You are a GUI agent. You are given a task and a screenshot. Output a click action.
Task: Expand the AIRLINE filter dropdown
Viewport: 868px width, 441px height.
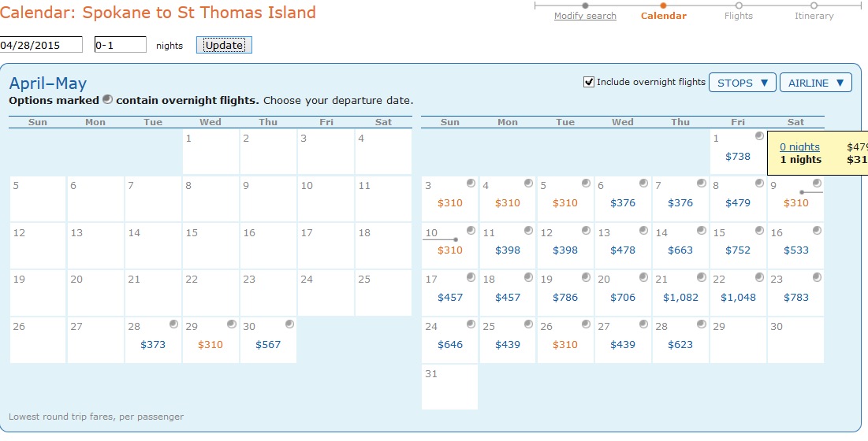click(815, 83)
